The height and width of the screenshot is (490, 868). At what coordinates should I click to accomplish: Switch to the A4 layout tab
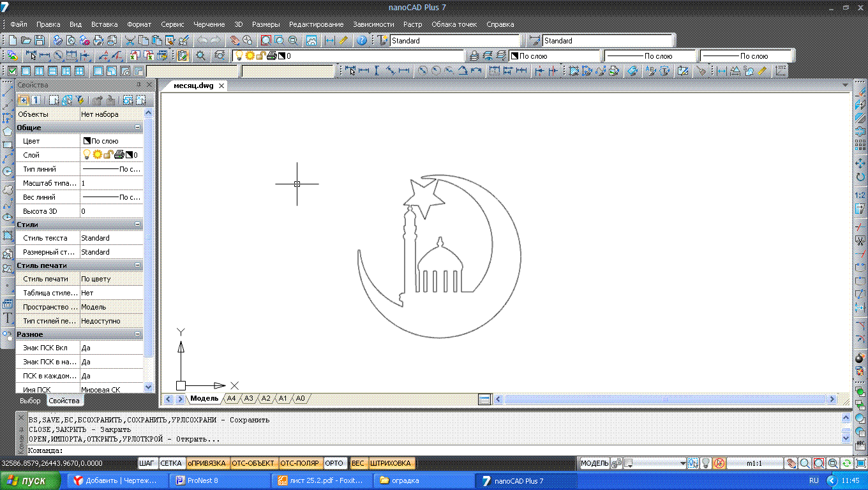tap(231, 399)
